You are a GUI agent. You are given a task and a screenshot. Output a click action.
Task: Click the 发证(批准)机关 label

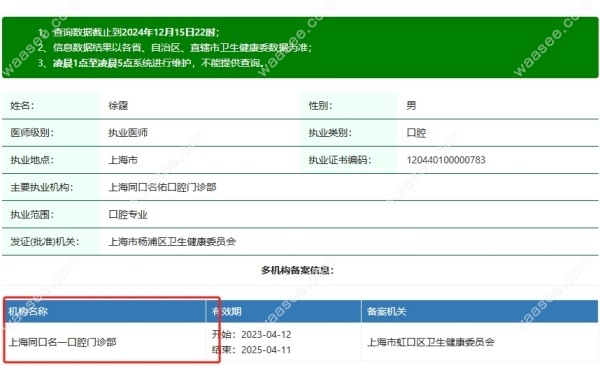tap(44, 242)
